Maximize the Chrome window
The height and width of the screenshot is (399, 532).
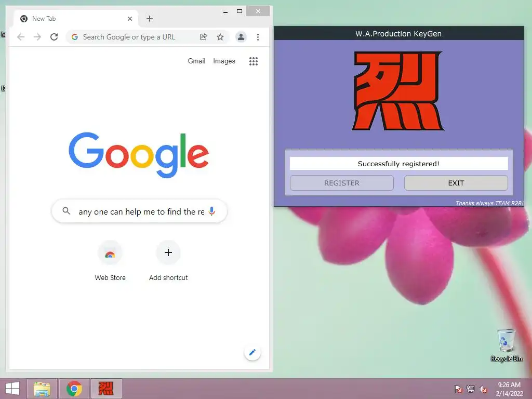239,11
